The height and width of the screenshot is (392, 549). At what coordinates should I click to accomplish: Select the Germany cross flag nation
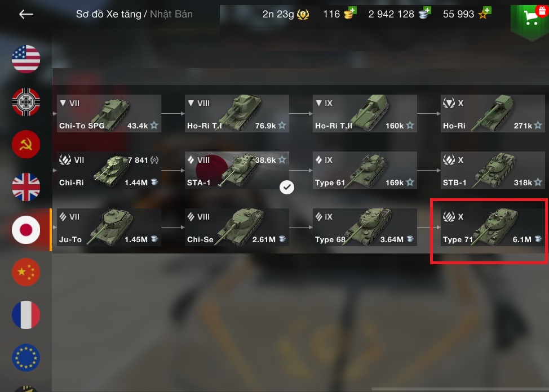[x=26, y=102]
